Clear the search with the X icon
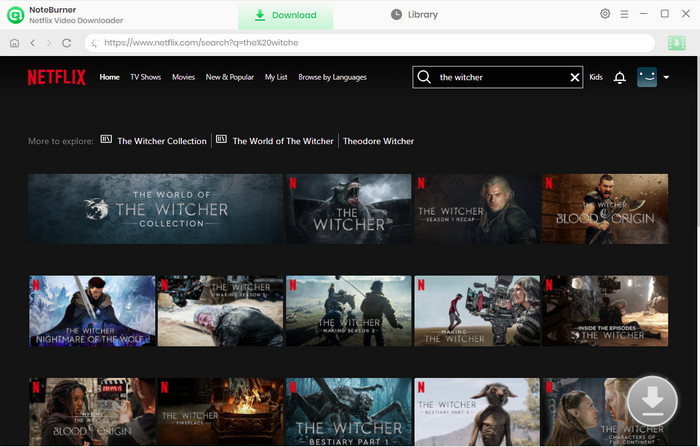700x447 pixels. [x=575, y=78]
